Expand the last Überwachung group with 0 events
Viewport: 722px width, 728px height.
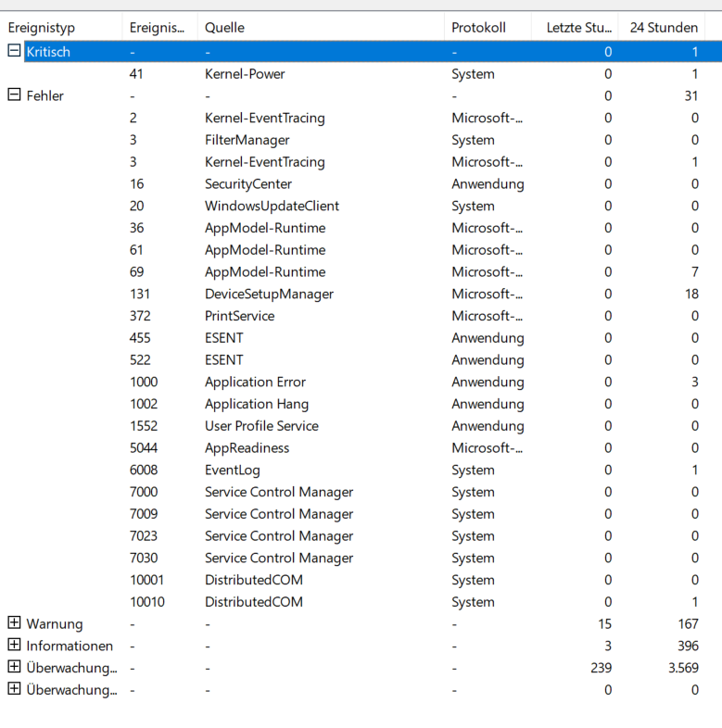tap(15, 688)
